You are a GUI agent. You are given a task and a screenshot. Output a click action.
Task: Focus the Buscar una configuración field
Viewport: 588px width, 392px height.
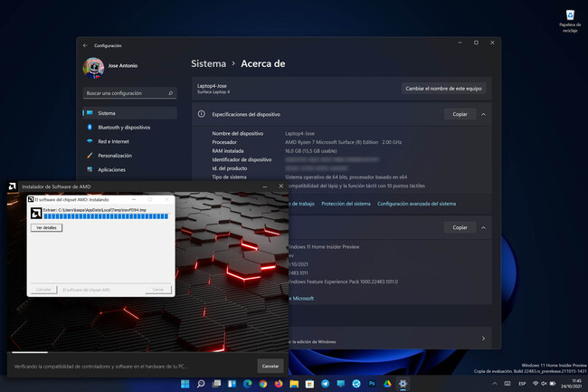pyautogui.click(x=129, y=93)
